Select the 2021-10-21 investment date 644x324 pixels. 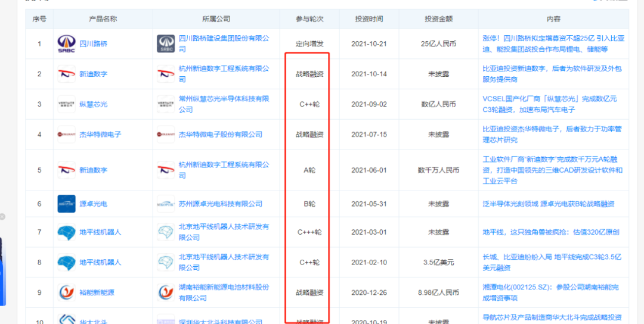click(x=369, y=43)
